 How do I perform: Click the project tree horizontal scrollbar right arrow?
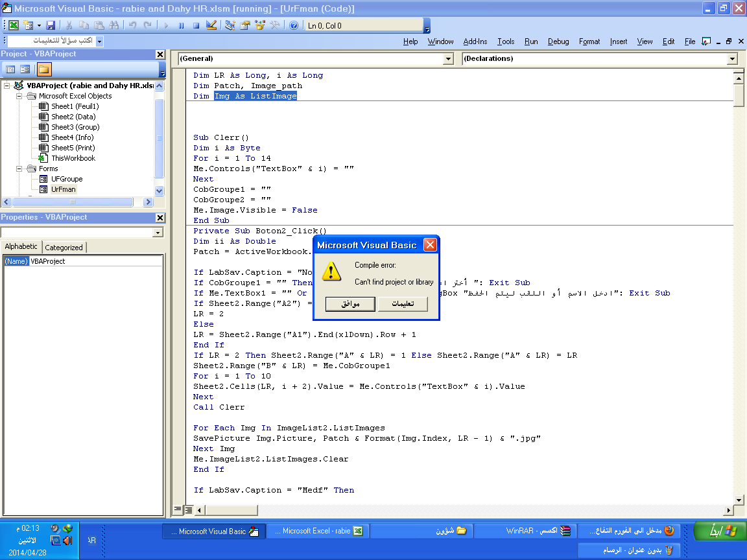pyautogui.click(x=148, y=202)
